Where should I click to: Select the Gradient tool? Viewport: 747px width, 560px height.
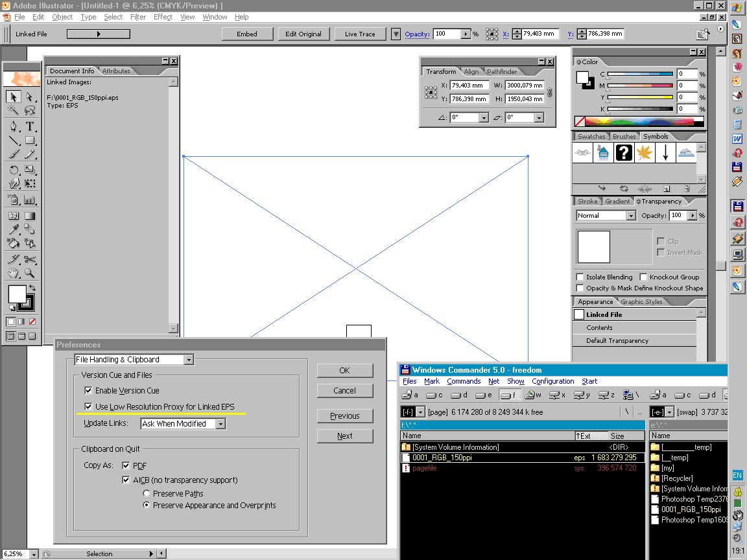[x=30, y=216]
